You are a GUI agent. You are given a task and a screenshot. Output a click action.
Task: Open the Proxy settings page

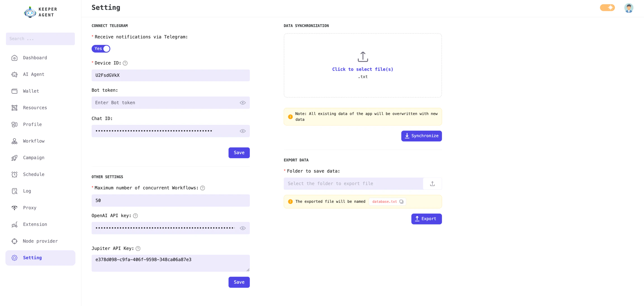[29, 208]
